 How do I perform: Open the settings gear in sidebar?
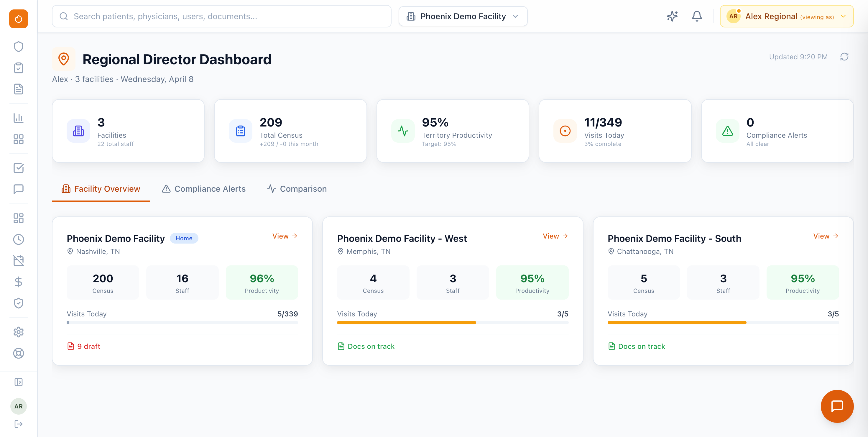pyautogui.click(x=19, y=332)
